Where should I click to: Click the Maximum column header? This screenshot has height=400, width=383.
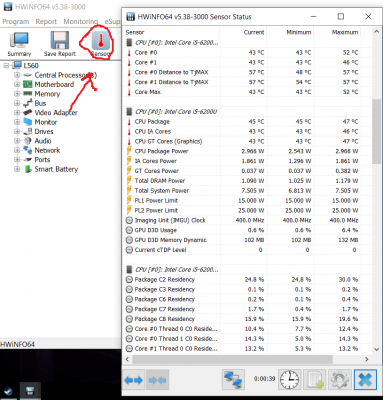345,32
